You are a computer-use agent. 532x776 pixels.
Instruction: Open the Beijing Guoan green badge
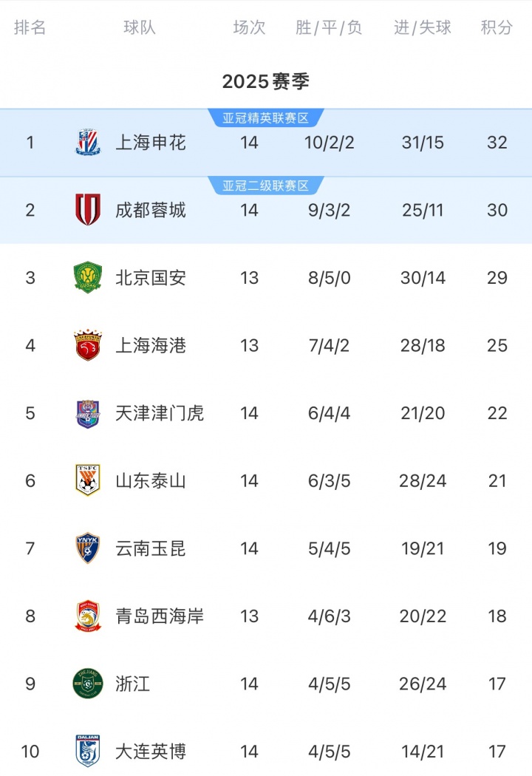tap(88, 278)
